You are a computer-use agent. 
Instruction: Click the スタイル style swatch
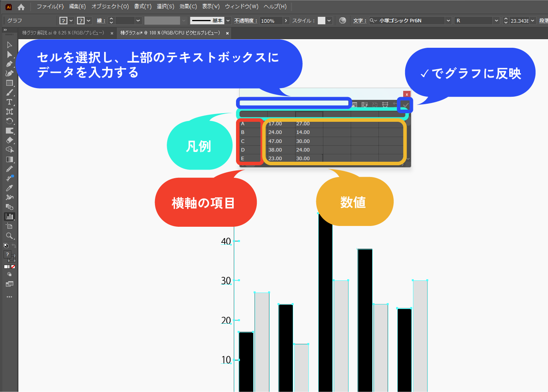tap(321, 20)
